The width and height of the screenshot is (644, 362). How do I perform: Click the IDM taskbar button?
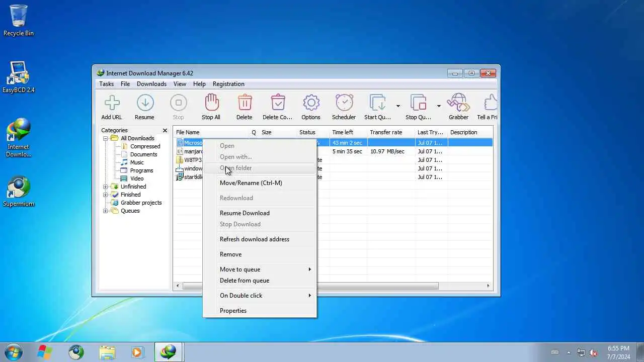(x=168, y=352)
